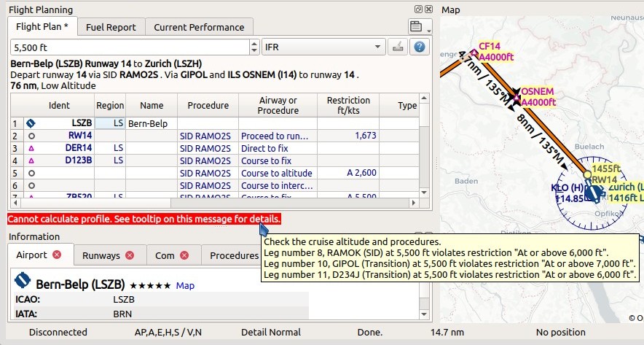644x345 pixels.
Task: Click the Course to altitude cell
Action: pyautogui.click(x=278, y=173)
